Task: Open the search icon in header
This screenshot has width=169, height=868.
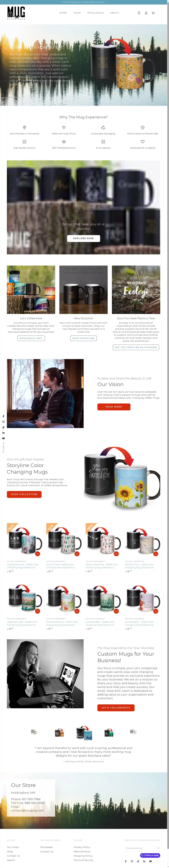Action: pos(139,13)
